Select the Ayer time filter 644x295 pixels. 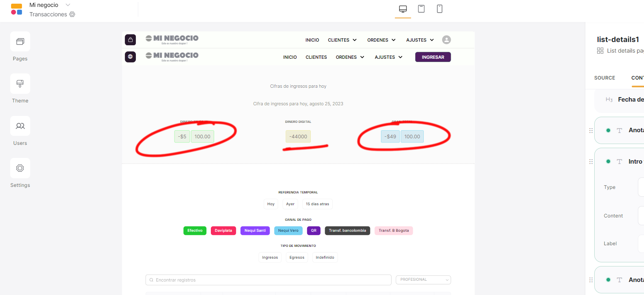[x=290, y=204]
